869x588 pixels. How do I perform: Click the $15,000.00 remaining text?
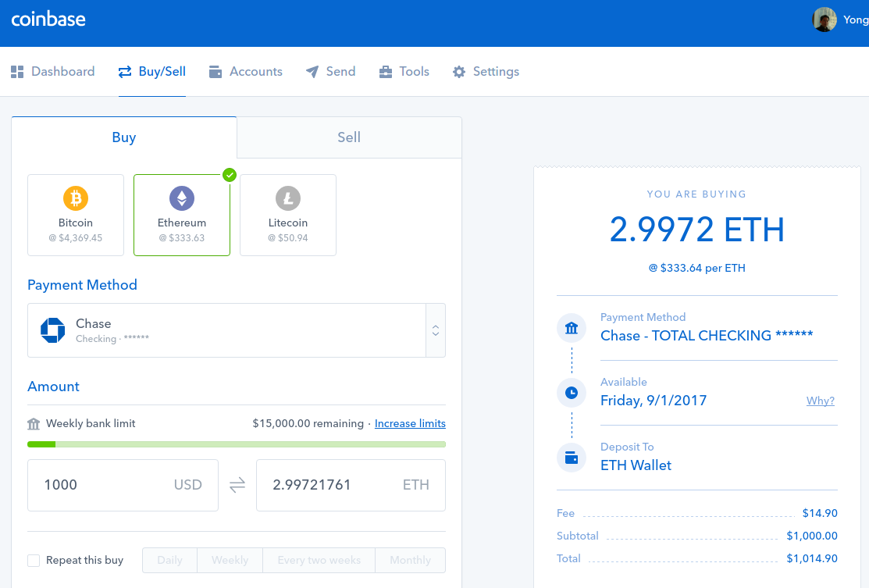(x=308, y=423)
